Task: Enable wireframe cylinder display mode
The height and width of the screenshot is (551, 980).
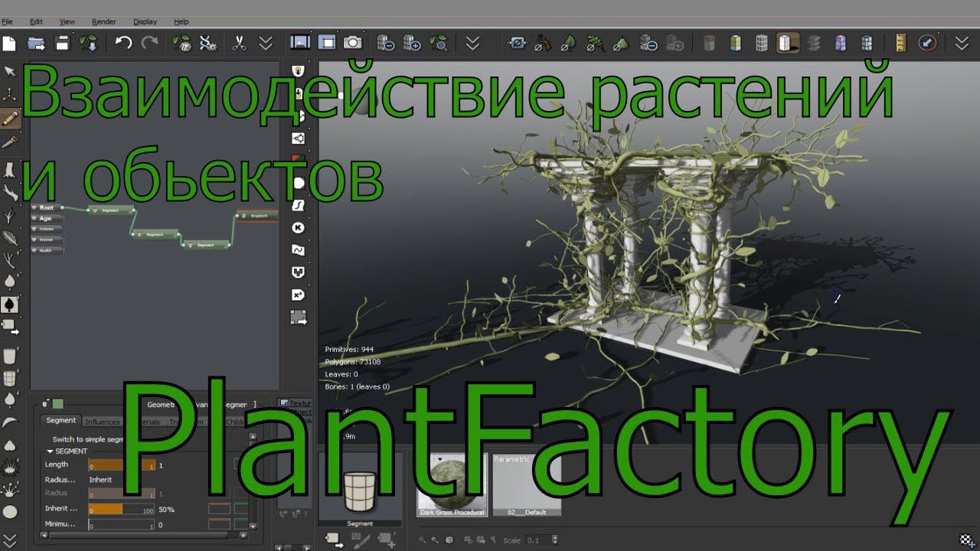Action: [761, 43]
